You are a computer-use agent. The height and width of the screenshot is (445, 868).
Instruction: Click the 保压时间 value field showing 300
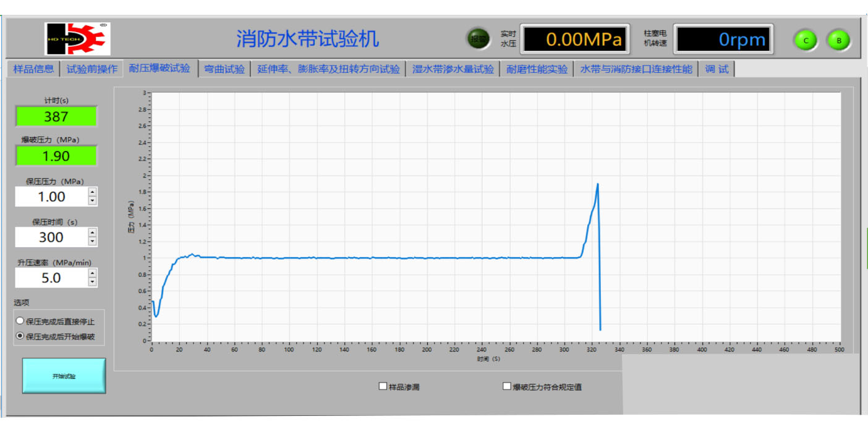click(x=51, y=237)
